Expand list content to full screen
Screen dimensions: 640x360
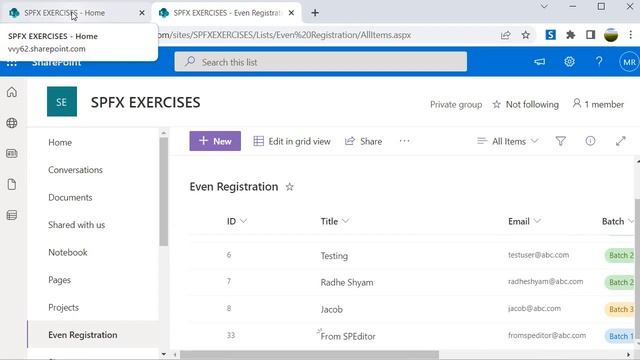621,141
